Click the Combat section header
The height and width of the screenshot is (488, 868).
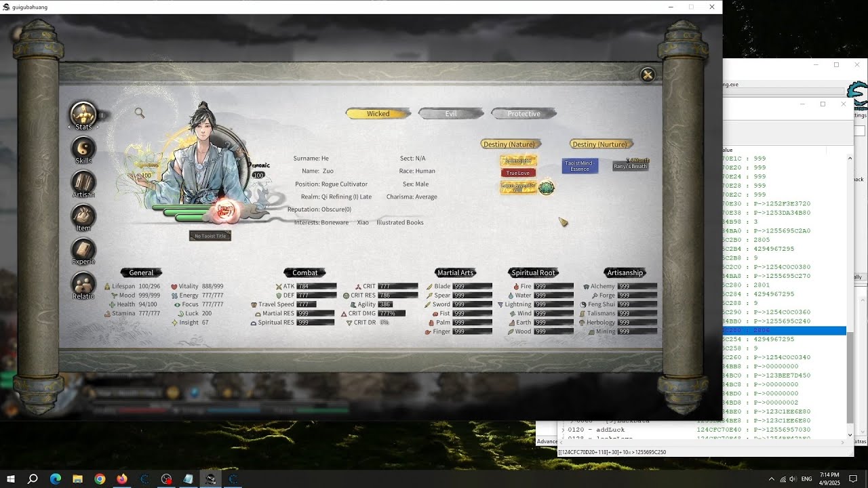pos(305,272)
